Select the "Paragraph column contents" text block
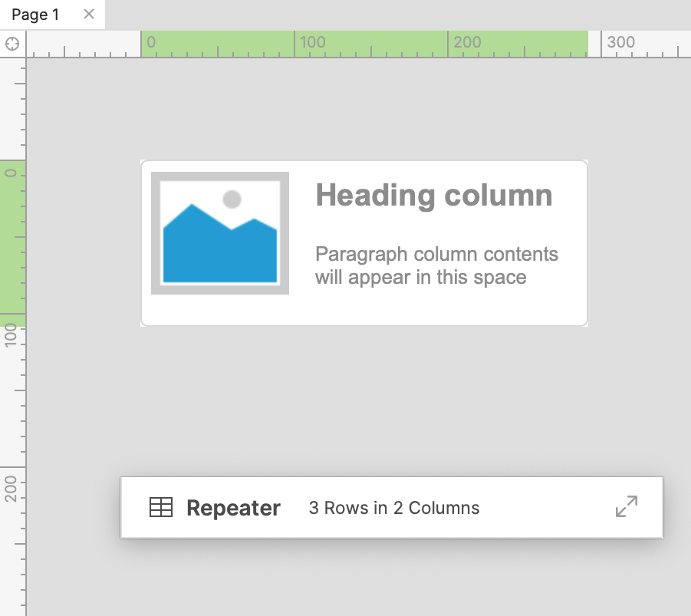The image size is (691, 616). click(436, 265)
